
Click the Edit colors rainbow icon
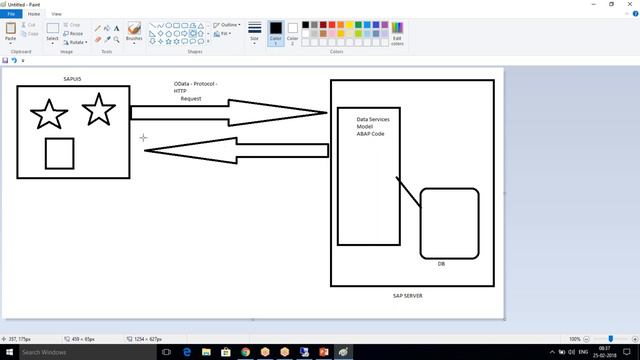pyautogui.click(x=397, y=28)
